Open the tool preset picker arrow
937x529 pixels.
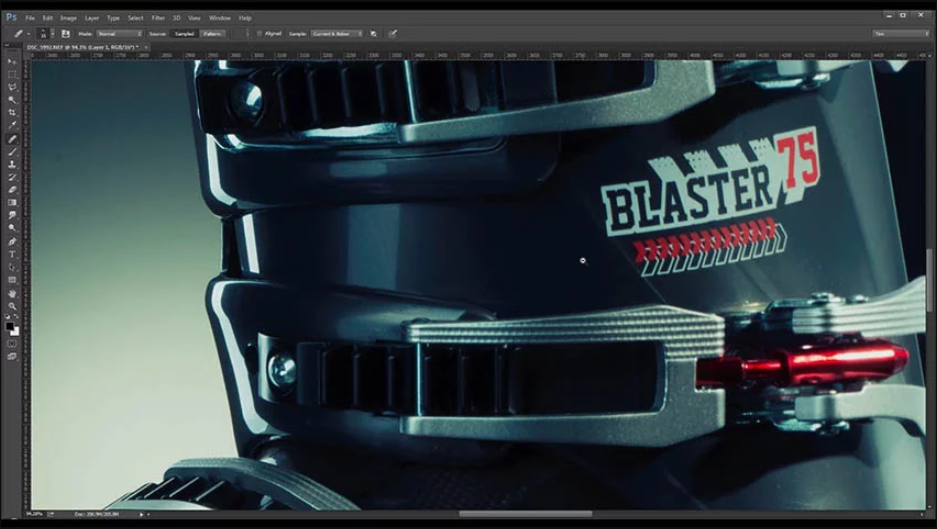(x=28, y=34)
